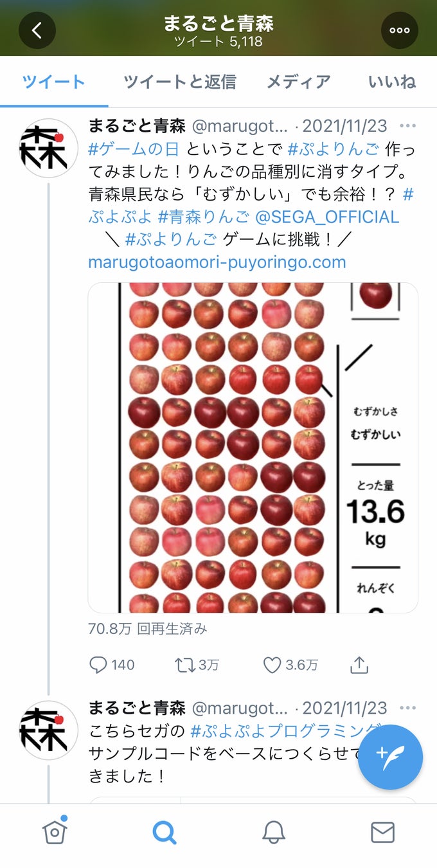The image size is (437, 868).
Task: Share the ぷよりんご tweet
Action: [359, 665]
